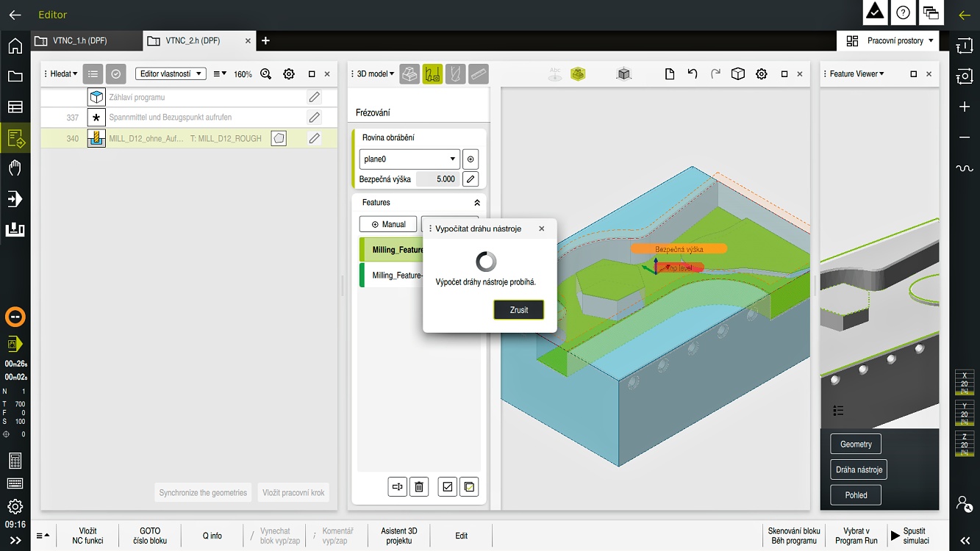Click the Bezpečná výšká value field
The image size is (980, 551).
[x=437, y=179]
